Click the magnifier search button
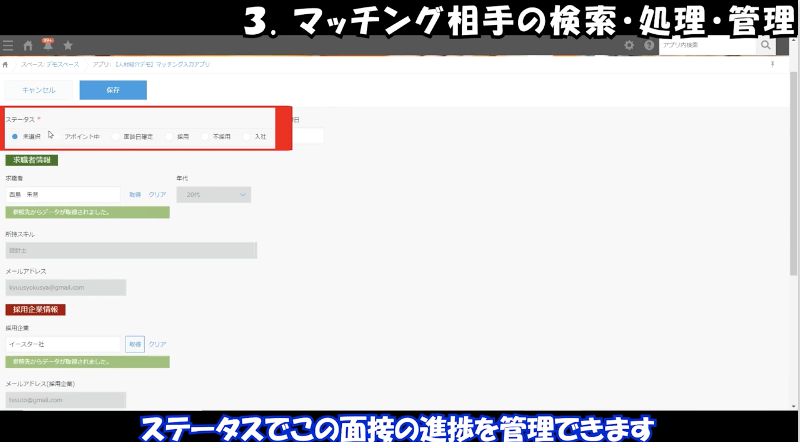 pos(766,45)
